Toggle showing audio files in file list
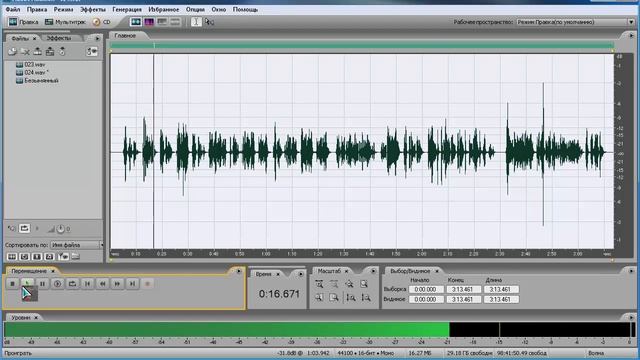 (12, 256)
